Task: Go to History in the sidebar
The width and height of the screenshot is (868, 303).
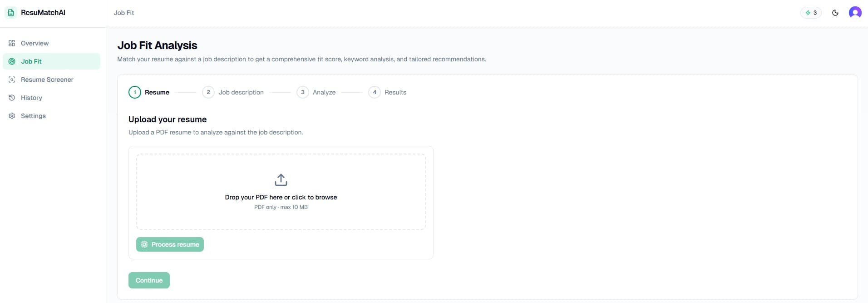Action: coord(51,98)
